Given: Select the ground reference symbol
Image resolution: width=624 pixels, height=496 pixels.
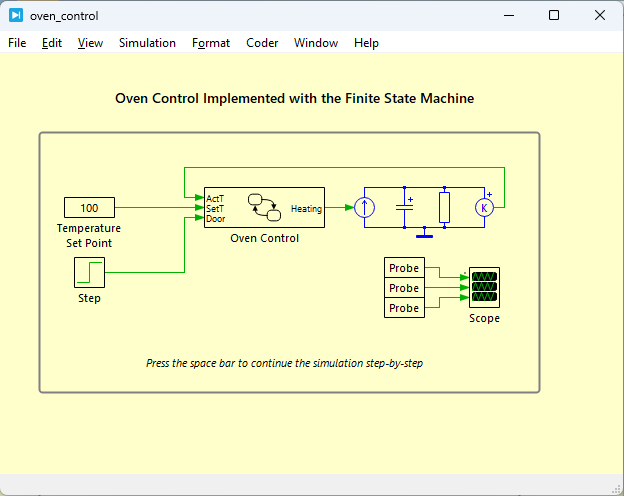Looking at the screenshot, I should coord(424,233).
